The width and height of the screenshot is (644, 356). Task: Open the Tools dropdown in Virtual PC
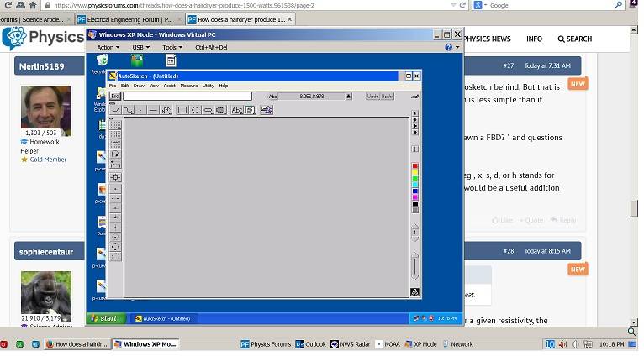172,47
